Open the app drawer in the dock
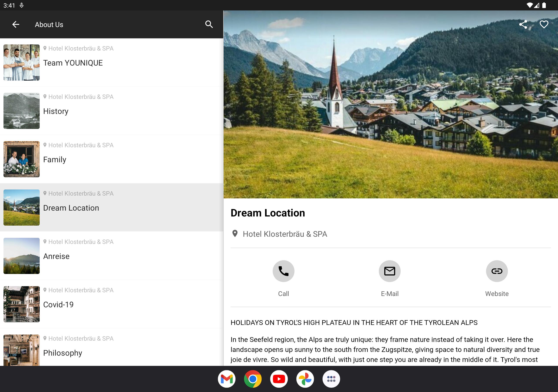 pos(331,379)
